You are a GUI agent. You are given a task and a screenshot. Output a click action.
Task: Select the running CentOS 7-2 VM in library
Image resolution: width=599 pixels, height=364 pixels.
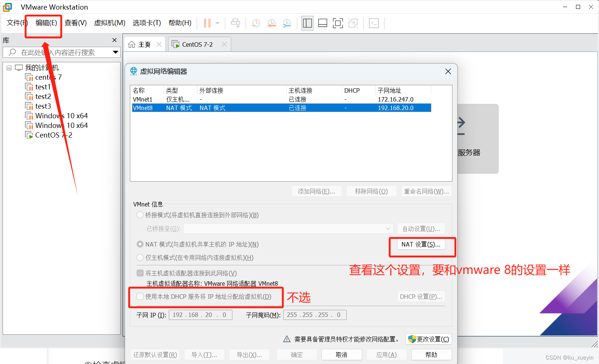click(x=53, y=135)
